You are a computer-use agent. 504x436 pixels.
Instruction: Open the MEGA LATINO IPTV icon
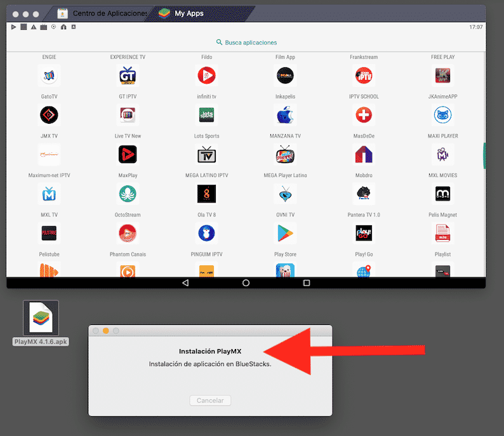tap(206, 155)
